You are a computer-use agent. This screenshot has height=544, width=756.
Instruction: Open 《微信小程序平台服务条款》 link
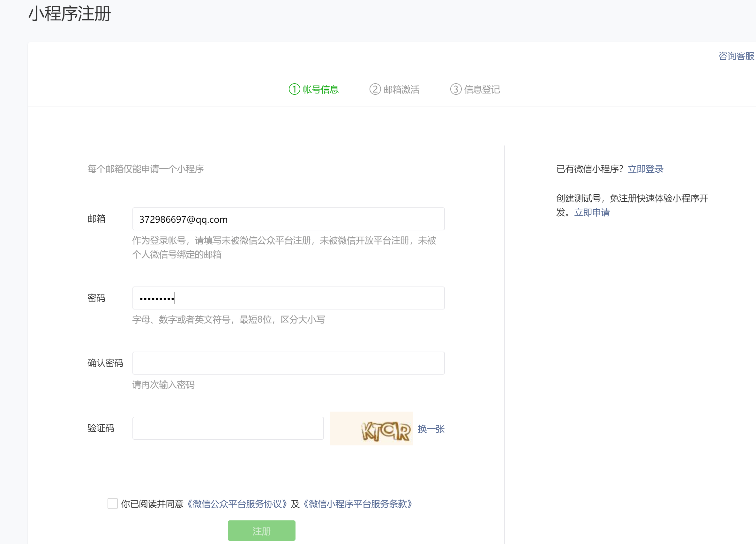pyautogui.click(x=358, y=504)
